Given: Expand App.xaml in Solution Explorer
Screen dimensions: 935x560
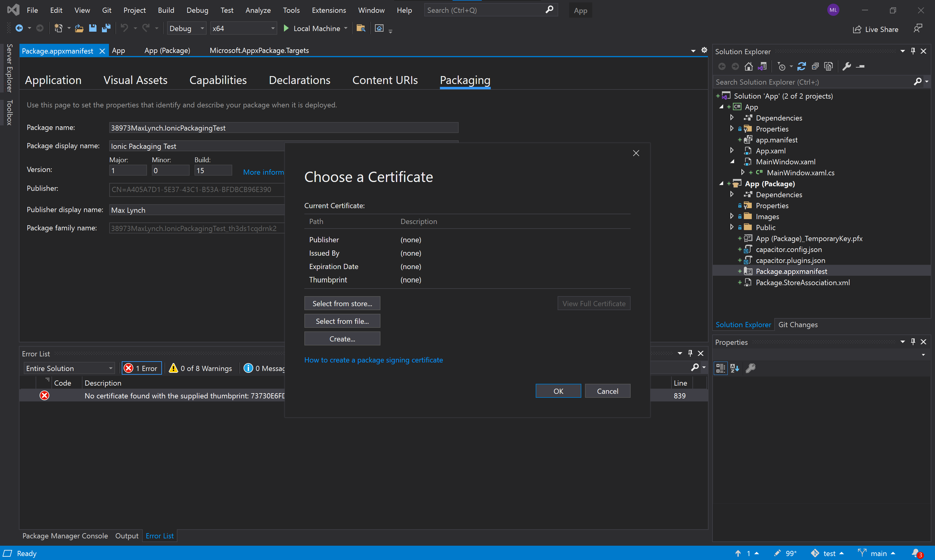Looking at the screenshot, I should pyautogui.click(x=732, y=151).
